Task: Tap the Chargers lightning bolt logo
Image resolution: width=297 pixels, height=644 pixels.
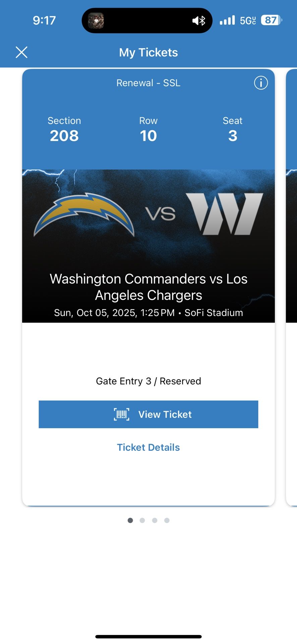Action: [84, 214]
